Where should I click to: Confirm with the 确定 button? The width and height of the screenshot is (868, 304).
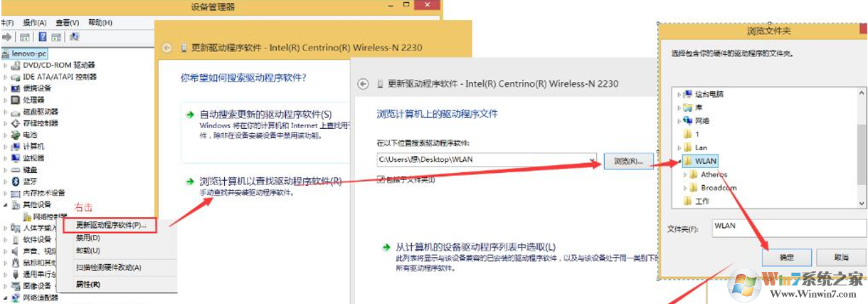(x=785, y=257)
